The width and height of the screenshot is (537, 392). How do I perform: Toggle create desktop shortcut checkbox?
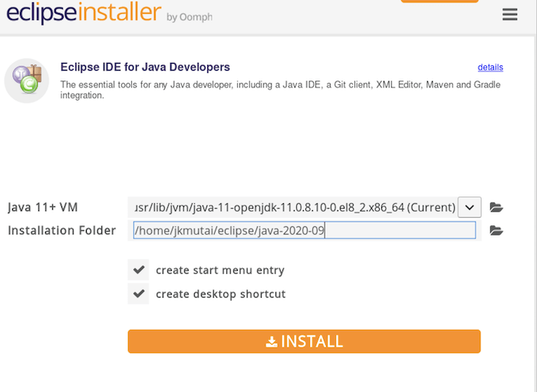(x=138, y=293)
